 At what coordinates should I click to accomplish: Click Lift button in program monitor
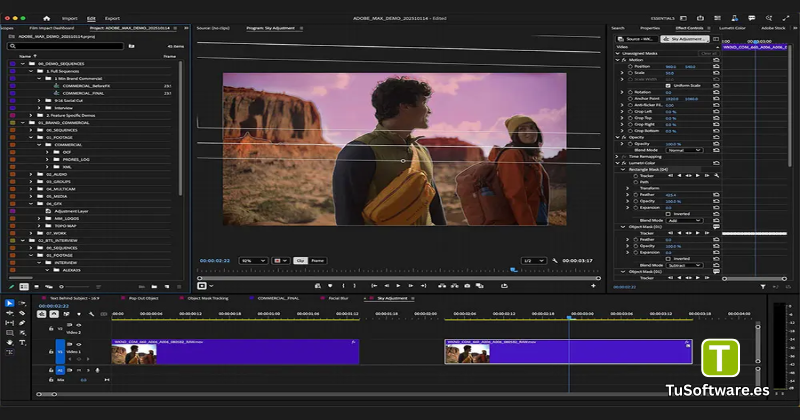(x=442, y=286)
